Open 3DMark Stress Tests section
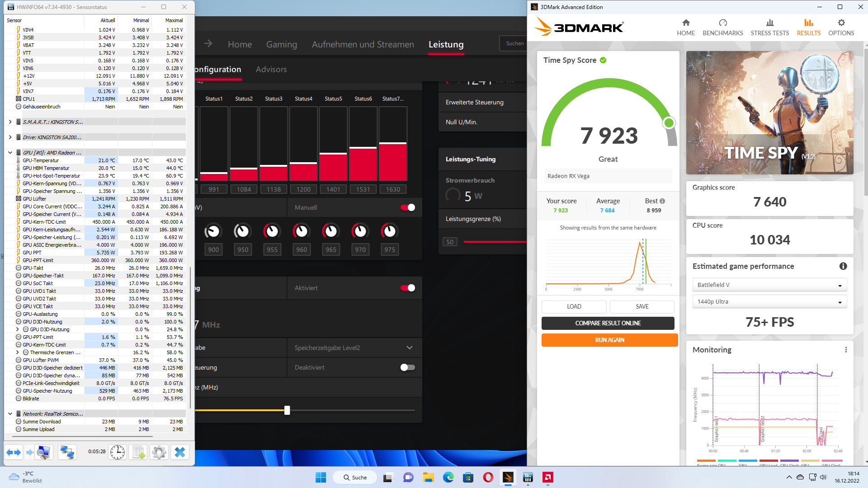 (x=770, y=27)
